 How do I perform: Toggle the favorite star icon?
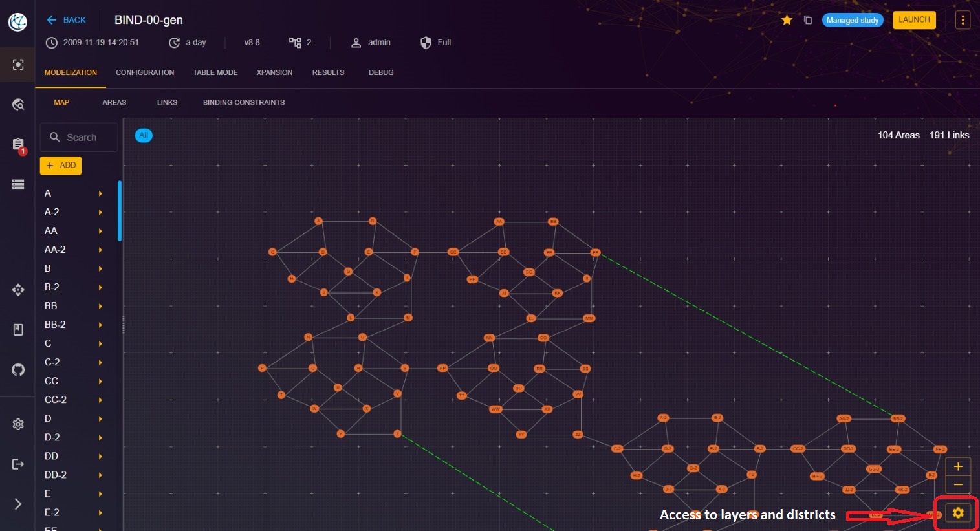pos(787,20)
